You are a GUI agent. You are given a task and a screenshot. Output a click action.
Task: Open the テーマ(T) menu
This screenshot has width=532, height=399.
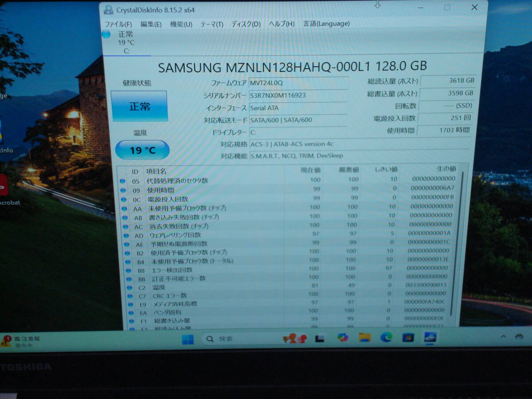point(211,24)
